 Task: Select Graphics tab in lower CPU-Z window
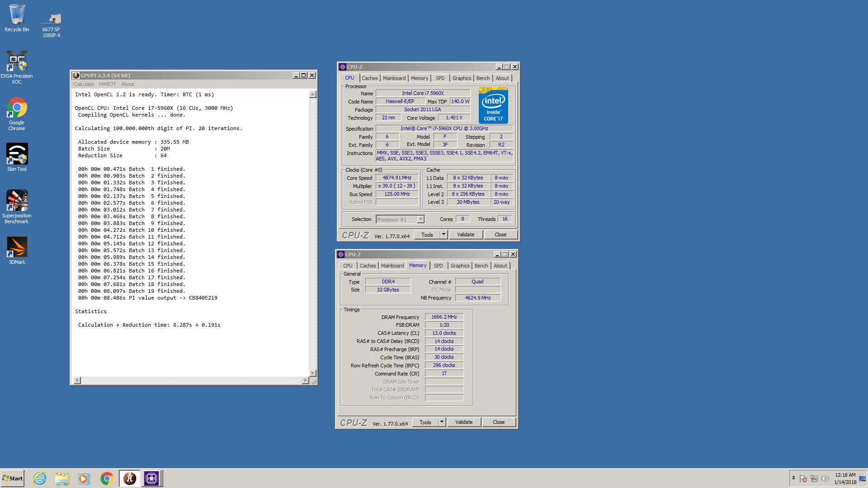460,266
